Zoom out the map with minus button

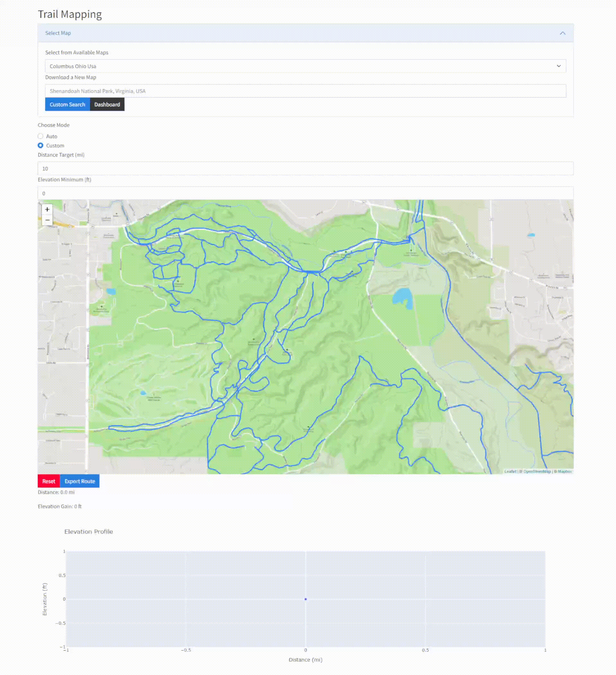tap(47, 220)
